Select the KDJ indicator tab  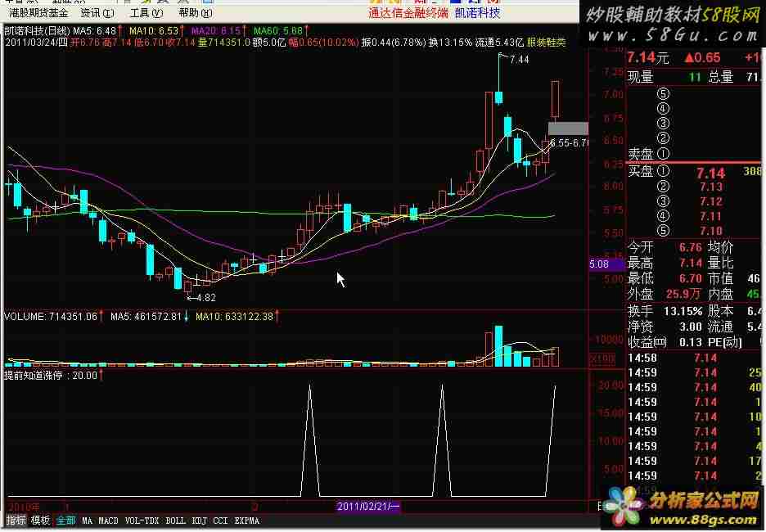[200, 521]
